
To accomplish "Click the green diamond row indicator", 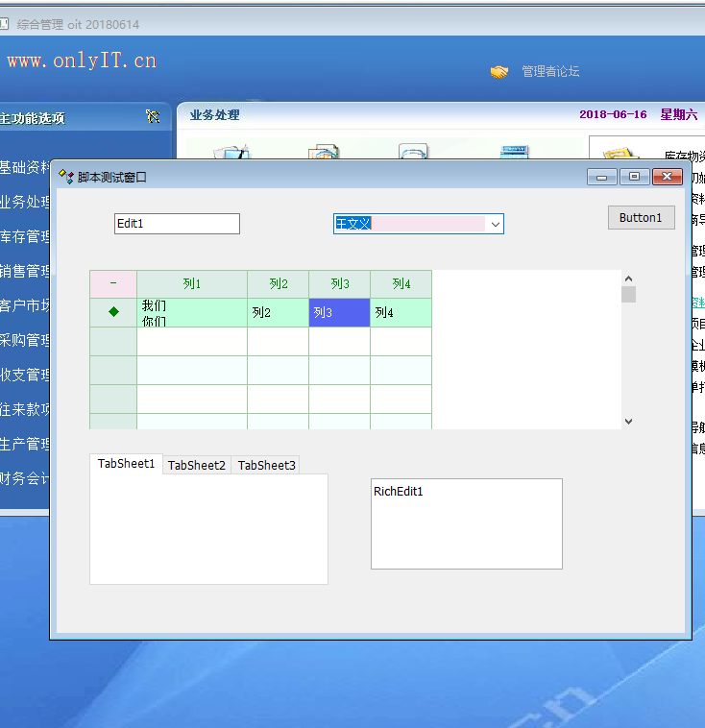I will (x=113, y=312).
